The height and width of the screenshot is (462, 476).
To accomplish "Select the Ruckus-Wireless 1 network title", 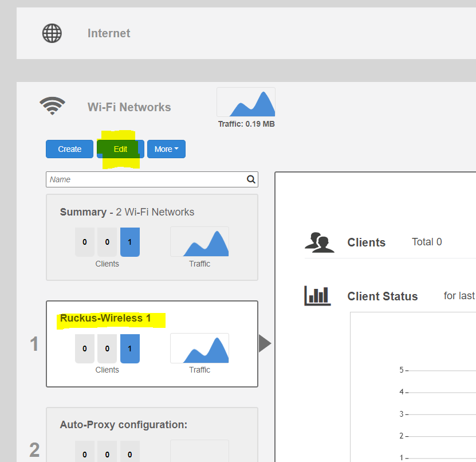I will point(105,318).
